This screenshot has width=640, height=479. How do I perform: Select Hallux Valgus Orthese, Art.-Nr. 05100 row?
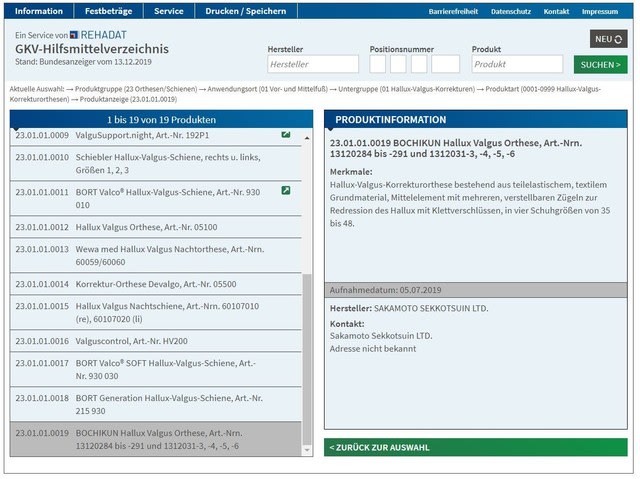click(x=156, y=227)
